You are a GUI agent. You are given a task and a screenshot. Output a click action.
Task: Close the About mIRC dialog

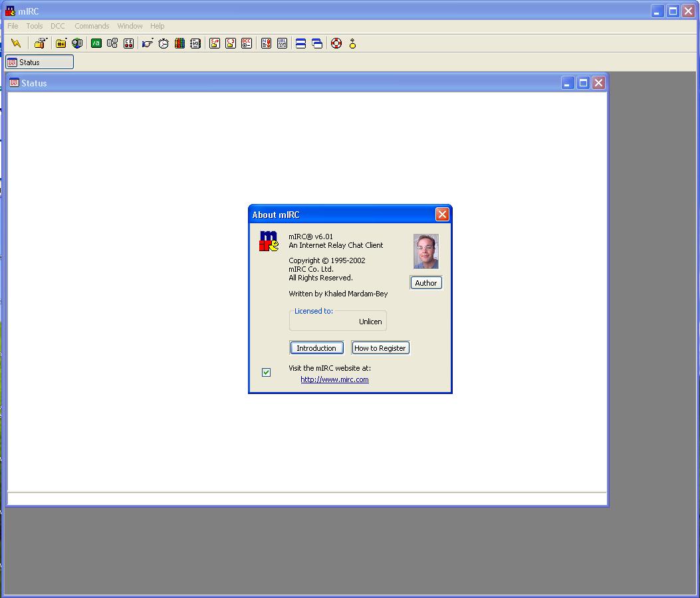pos(442,215)
